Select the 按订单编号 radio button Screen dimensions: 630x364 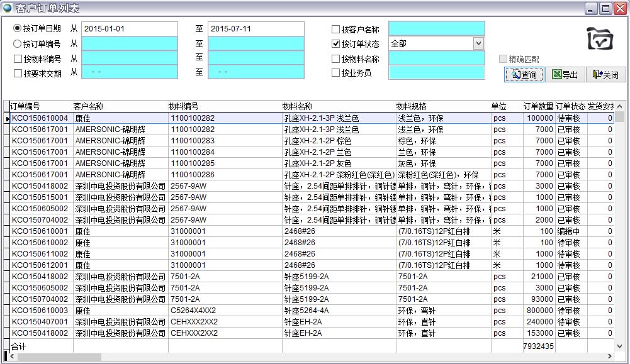coord(18,44)
